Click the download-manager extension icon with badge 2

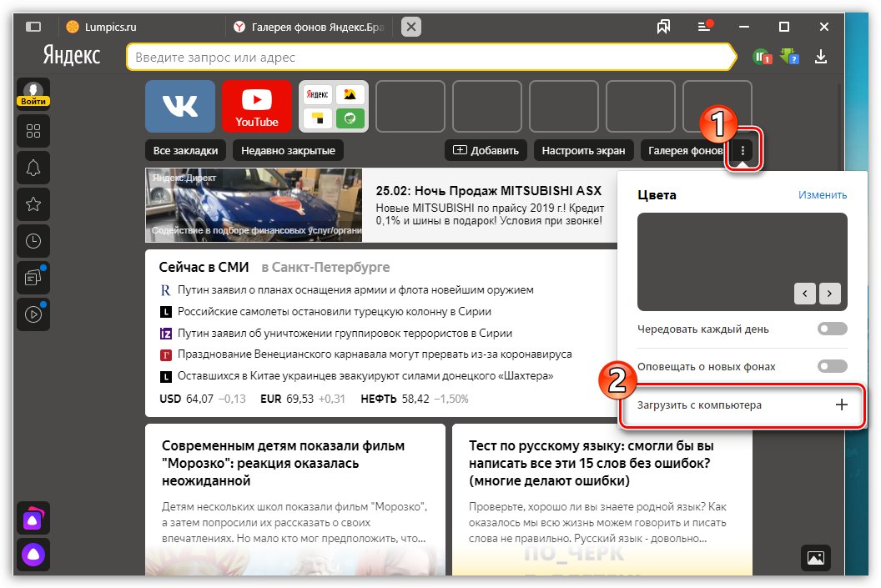(790, 57)
